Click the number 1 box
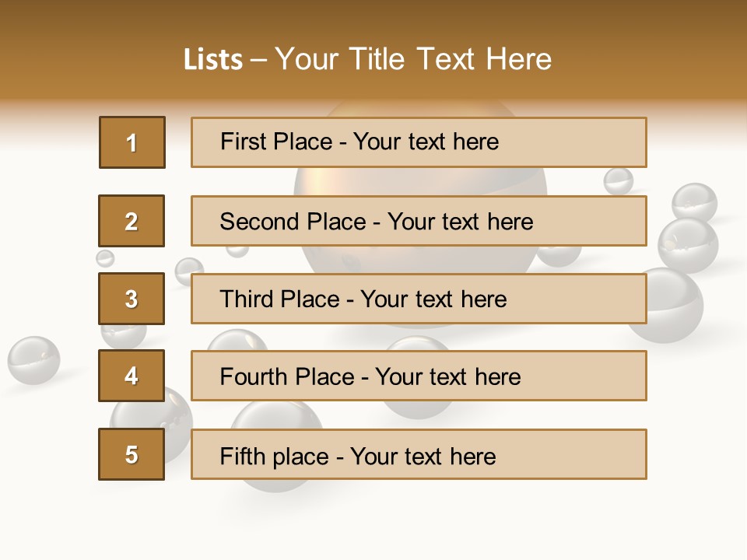747x560 pixels. [132, 142]
